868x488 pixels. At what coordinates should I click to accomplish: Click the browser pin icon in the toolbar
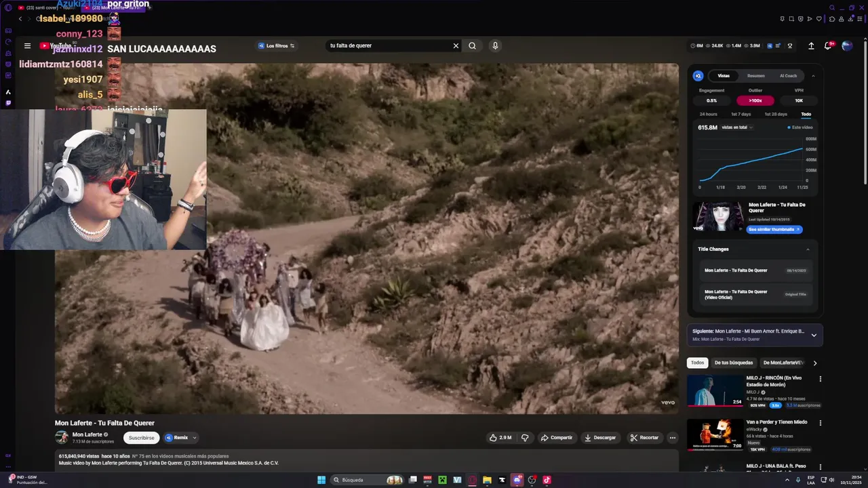(783, 19)
